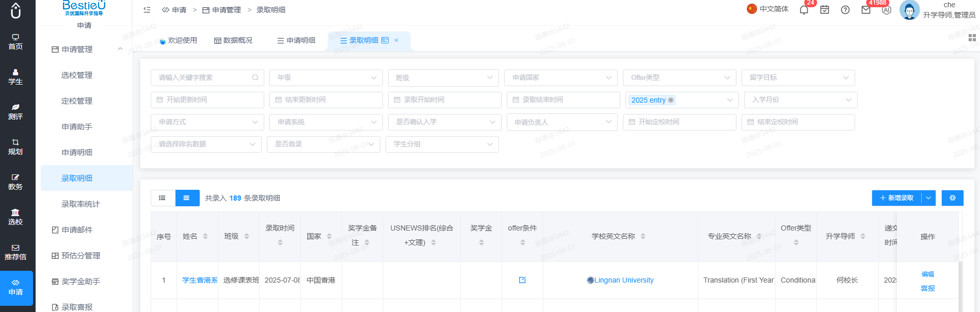The height and width of the screenshot is (312, 980).
Task: Open the offer condition edit icon in row 1
Action: point(522,280)
